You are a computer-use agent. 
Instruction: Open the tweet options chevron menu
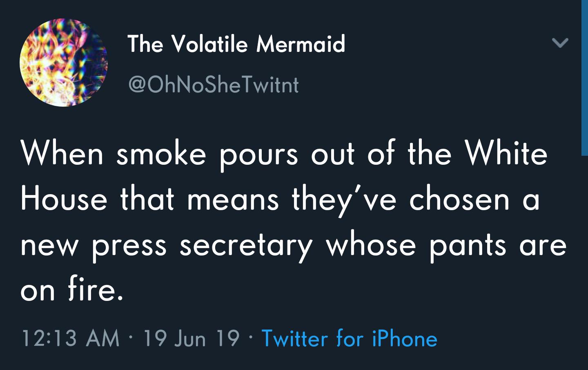coord(560,43)
